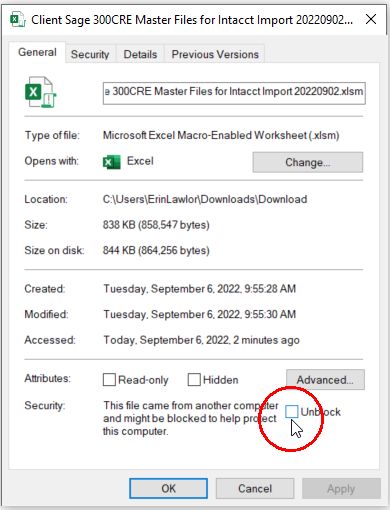
Task: Click the Excel icon beside Opens with
Action: click(x=111, y=162)
